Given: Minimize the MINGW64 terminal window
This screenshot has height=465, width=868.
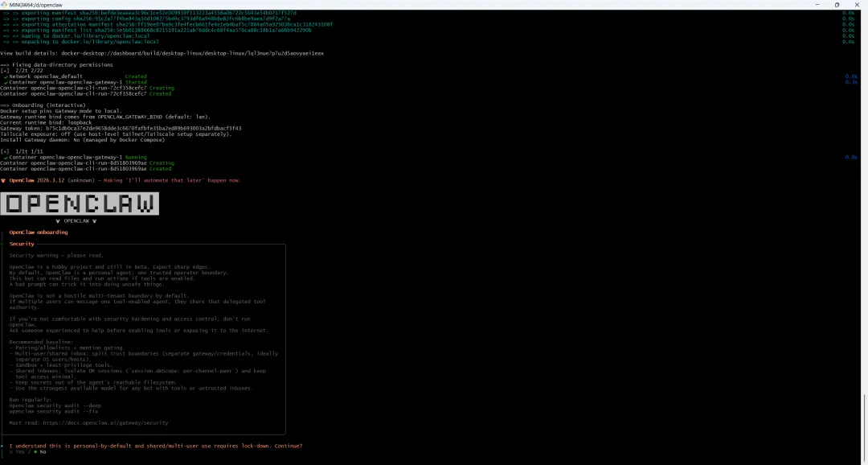Looking at the screenshot, I should 817,5.
